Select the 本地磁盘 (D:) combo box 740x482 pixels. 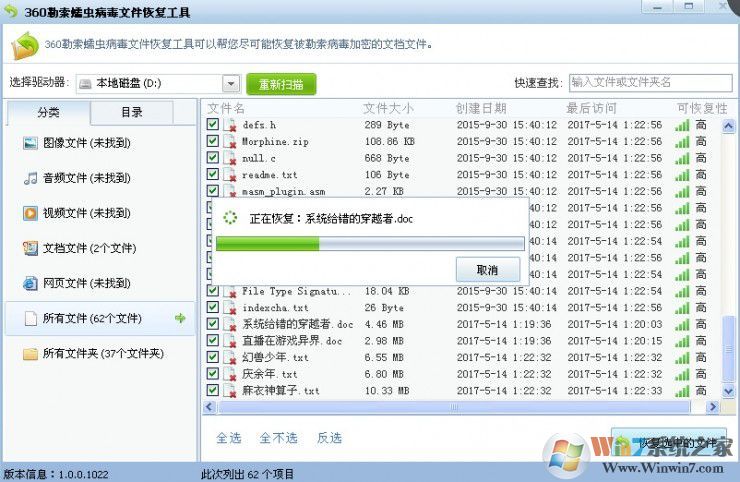pos(158,84)
